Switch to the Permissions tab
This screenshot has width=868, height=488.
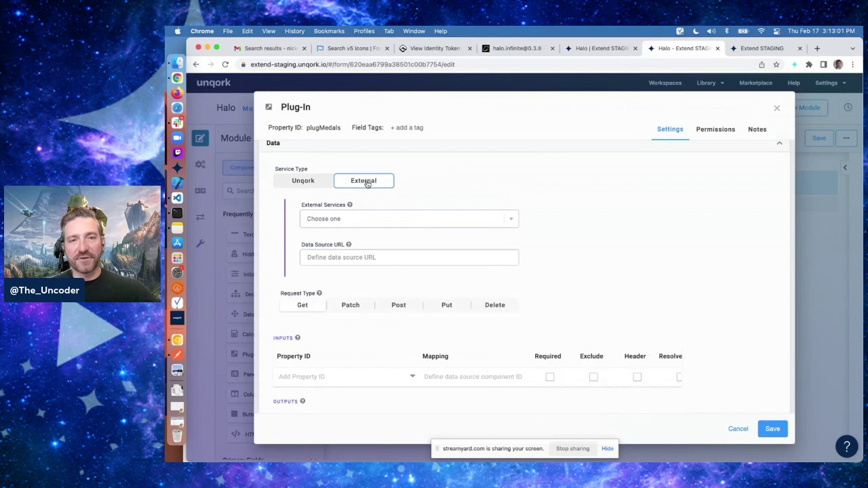715,129
